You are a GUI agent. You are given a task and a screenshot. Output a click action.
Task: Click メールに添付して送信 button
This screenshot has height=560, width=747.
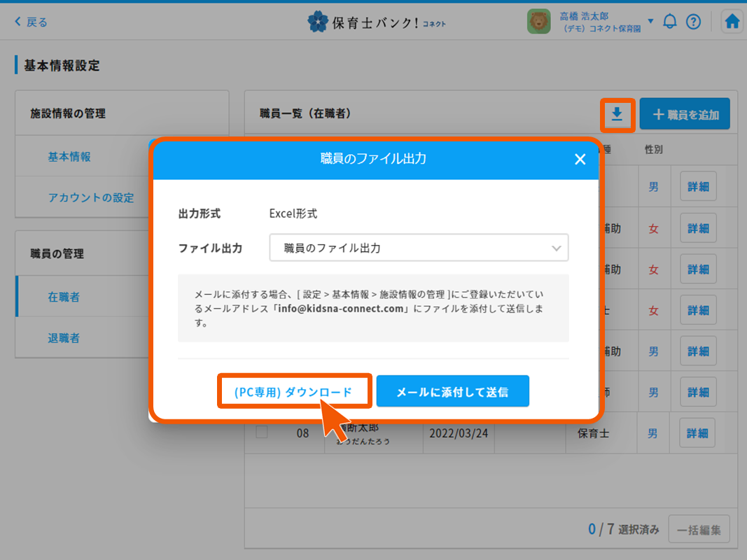click(452, 392)
